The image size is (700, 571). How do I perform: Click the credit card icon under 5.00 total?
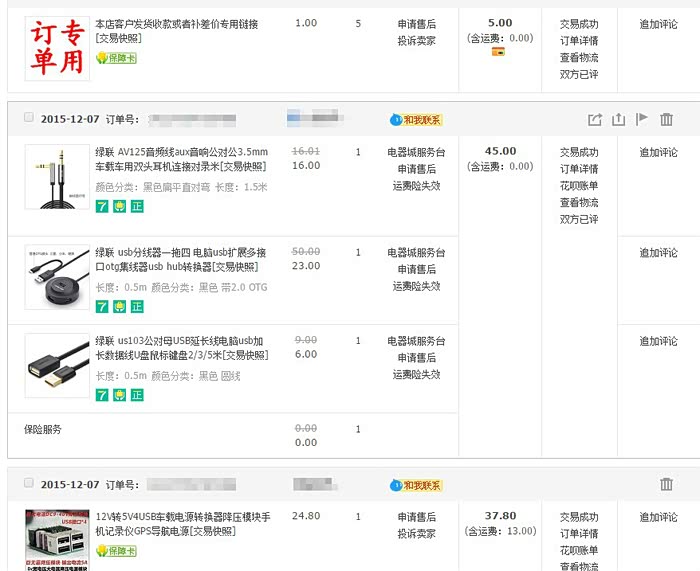tap(498, 52)
